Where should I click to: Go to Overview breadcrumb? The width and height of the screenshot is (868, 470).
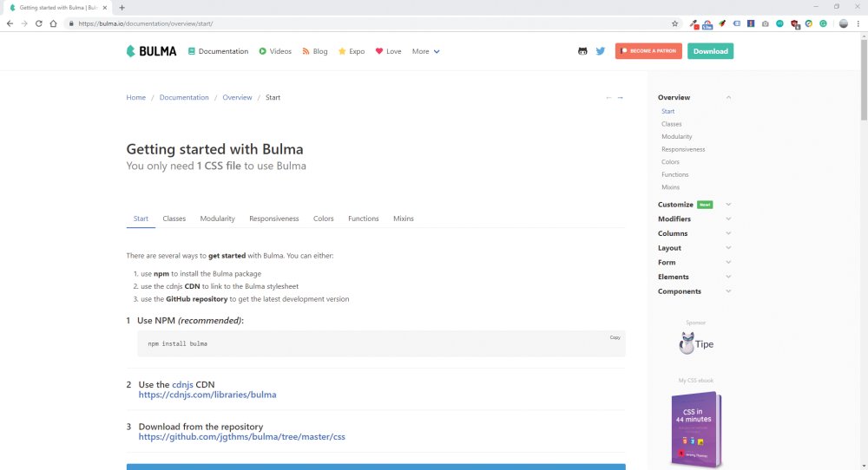point(237,97)
